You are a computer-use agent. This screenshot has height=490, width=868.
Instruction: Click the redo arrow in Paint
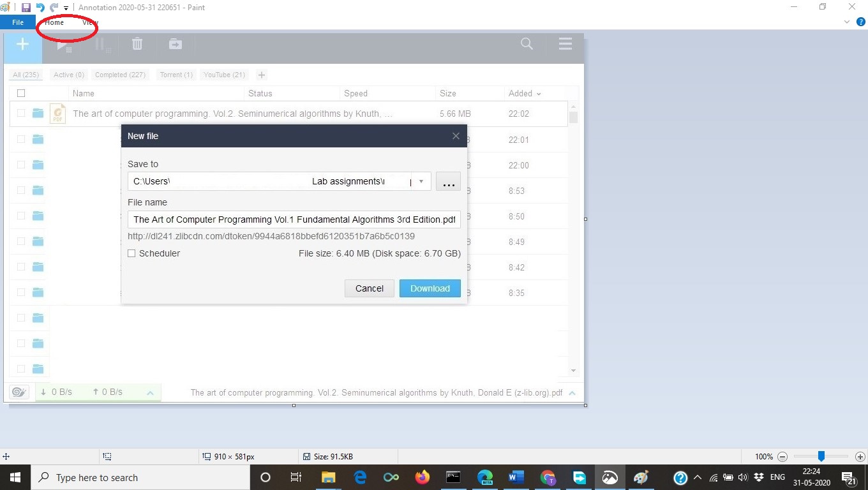coord(54,8)
